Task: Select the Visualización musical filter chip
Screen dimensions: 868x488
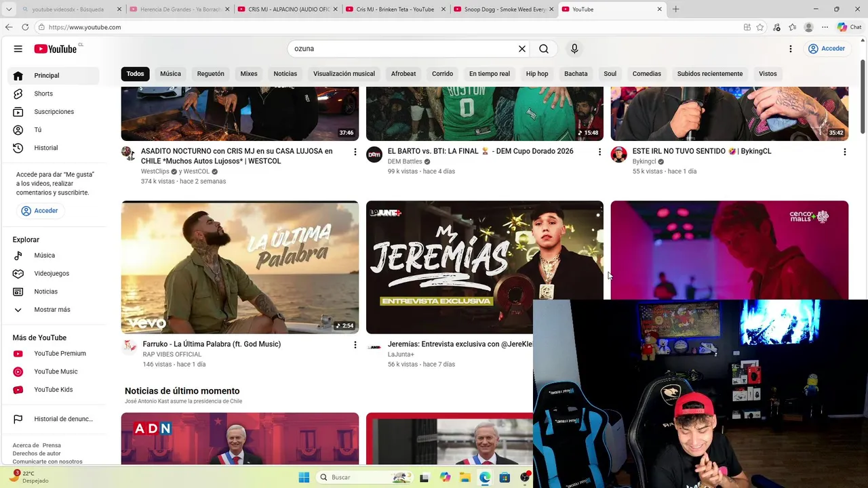Action: pos(344,74)
